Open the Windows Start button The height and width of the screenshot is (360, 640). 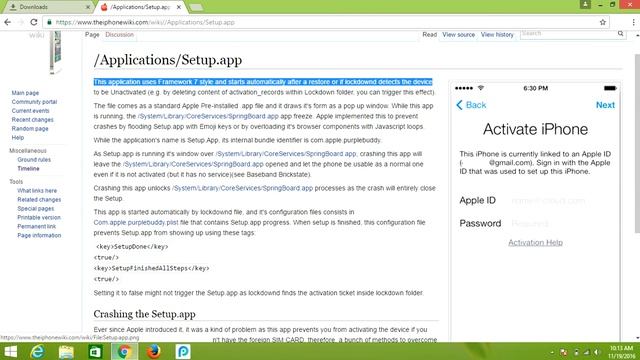point(10,351)
